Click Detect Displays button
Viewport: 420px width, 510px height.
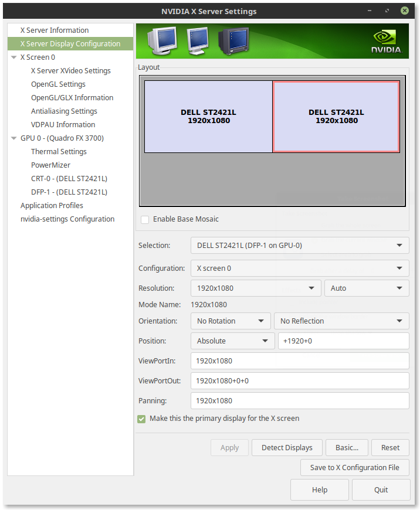pos(287,448)
